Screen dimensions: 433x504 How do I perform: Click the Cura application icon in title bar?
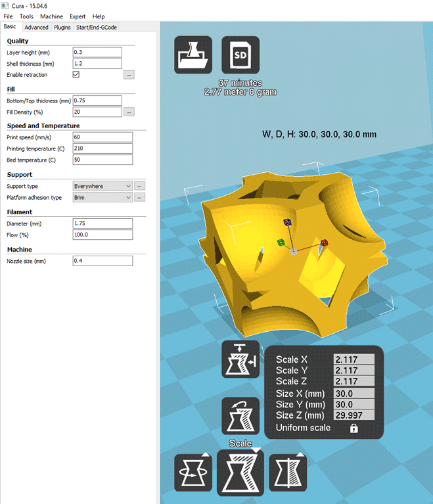pos(5,6)
